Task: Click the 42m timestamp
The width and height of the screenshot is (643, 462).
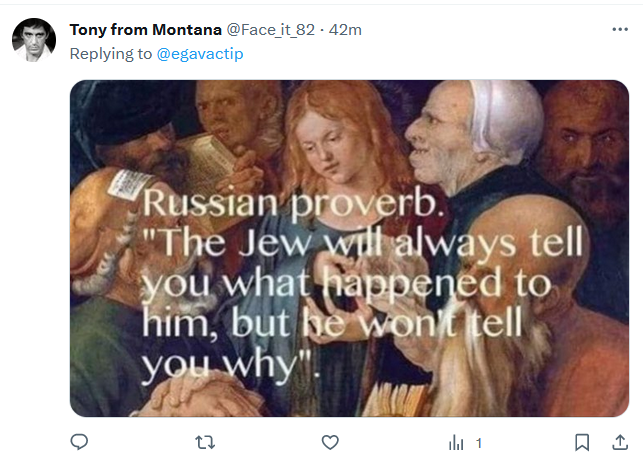Action: 345,30
